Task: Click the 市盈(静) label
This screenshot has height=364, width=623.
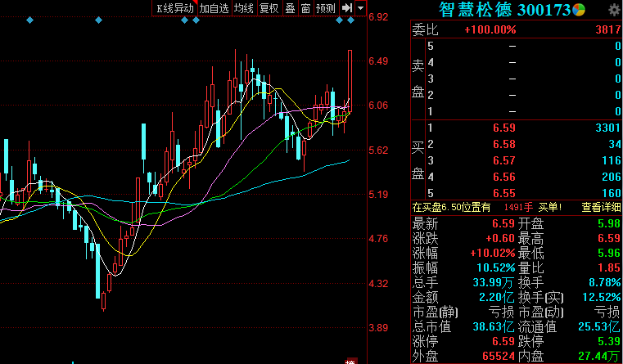Action: (x=435, y=312)
